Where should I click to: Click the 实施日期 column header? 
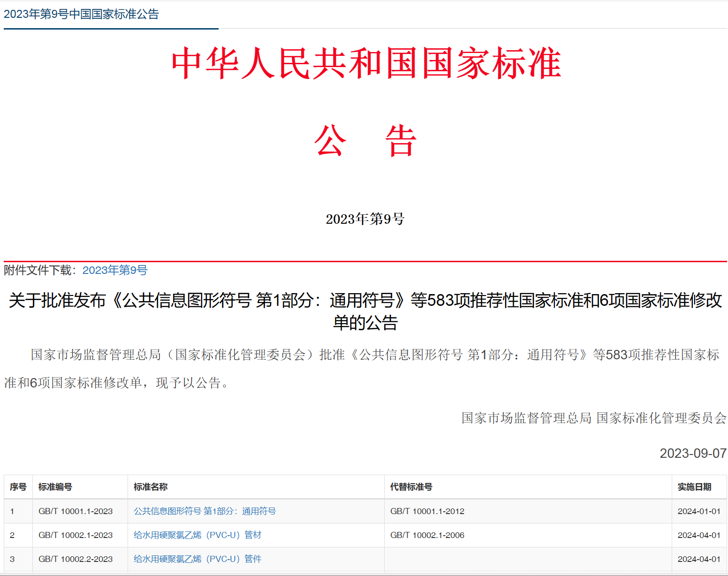(694, 487)
